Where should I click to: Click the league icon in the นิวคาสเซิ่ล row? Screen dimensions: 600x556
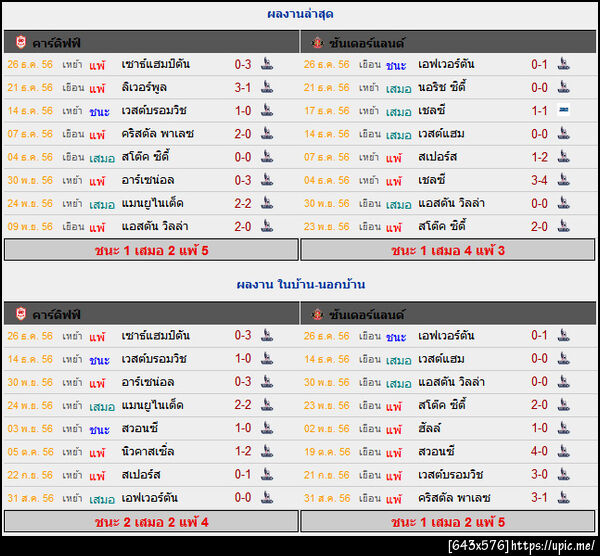[267, 451]
